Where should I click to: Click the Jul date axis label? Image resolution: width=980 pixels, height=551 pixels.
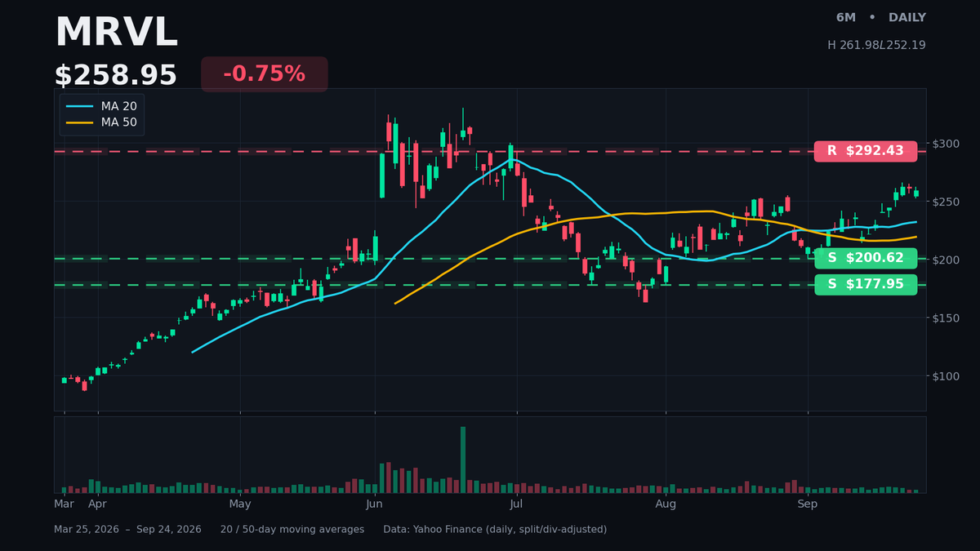516,504
